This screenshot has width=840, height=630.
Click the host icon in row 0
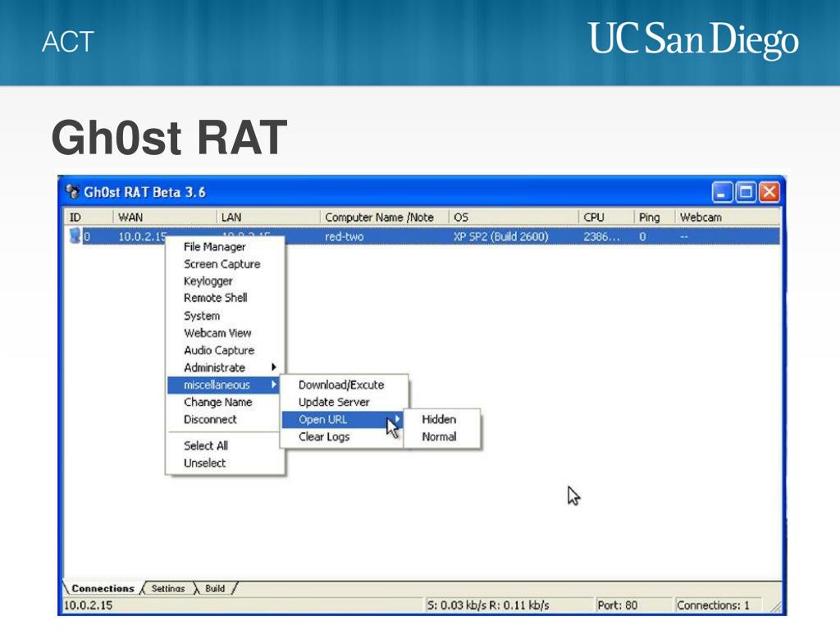point(75,235)
